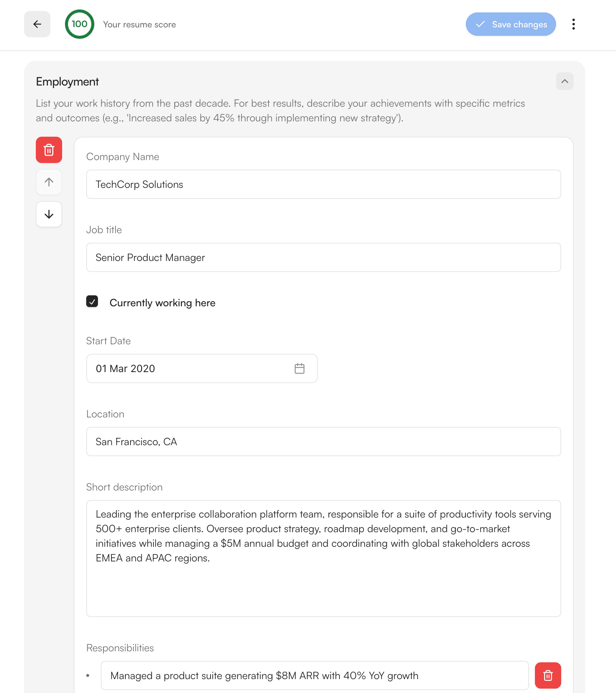Delete the $8M ARR responsibility item
This screenshot has height=693, width=616.
[548, 675]
